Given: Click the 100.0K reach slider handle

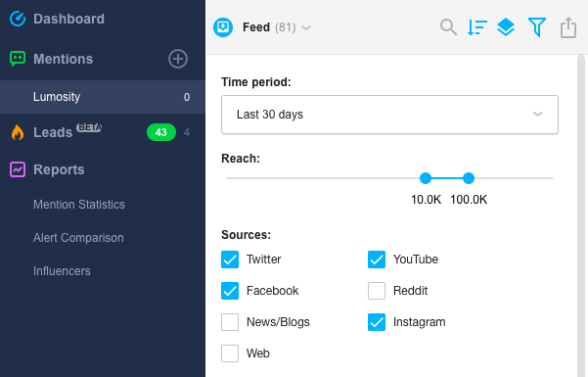Looking at the screenshot, I should point(469,178).
